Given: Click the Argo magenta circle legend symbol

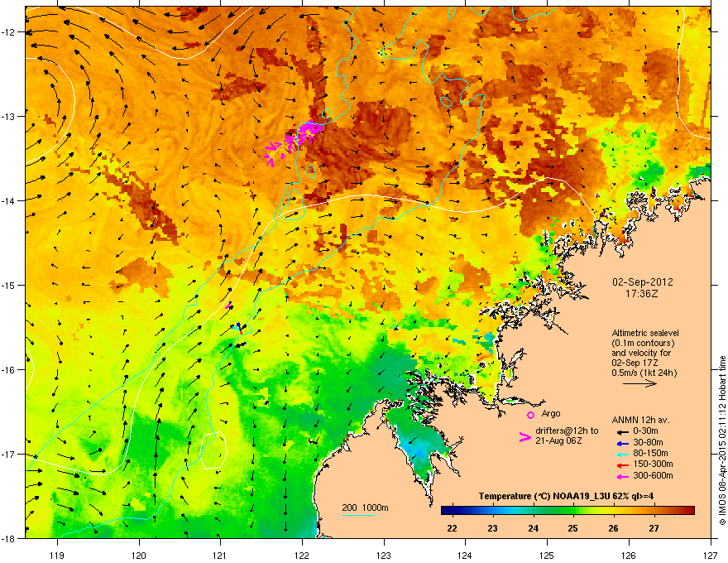Looking at the screenshot, I should click(x=530, y=415).
